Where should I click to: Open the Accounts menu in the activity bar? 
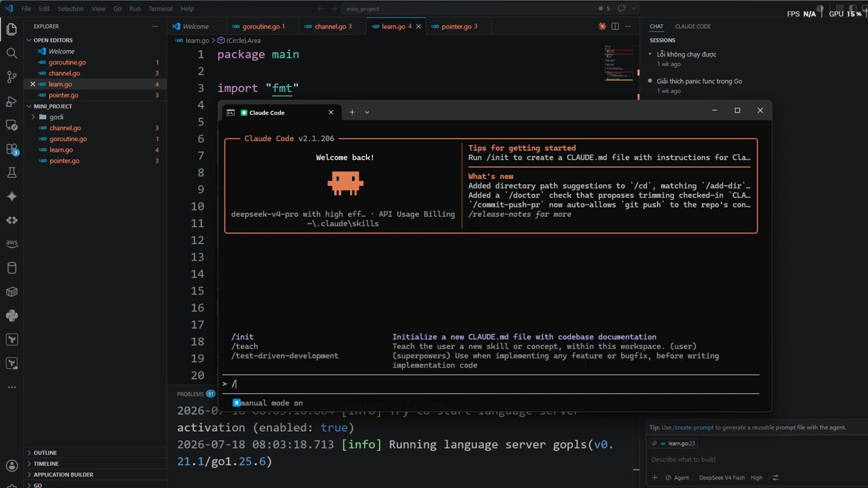(12, 466)
